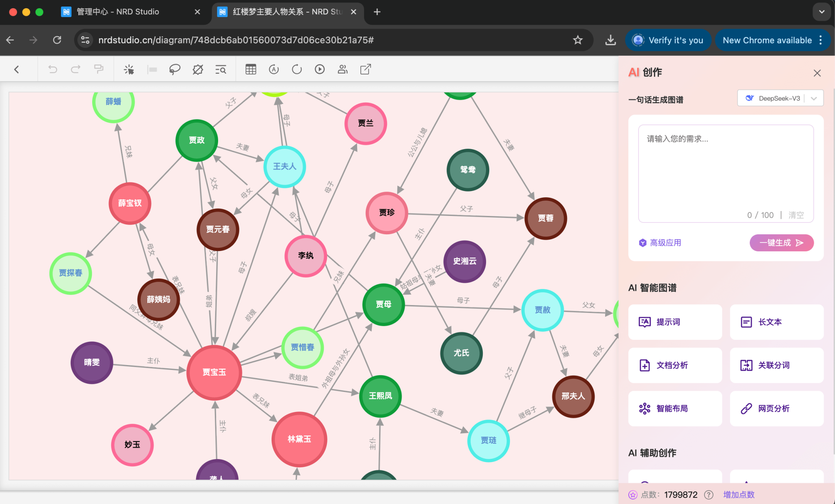Open the DeepSeek-V3 model dropdown
The image size is (835, 504).
tap(780, 98)
